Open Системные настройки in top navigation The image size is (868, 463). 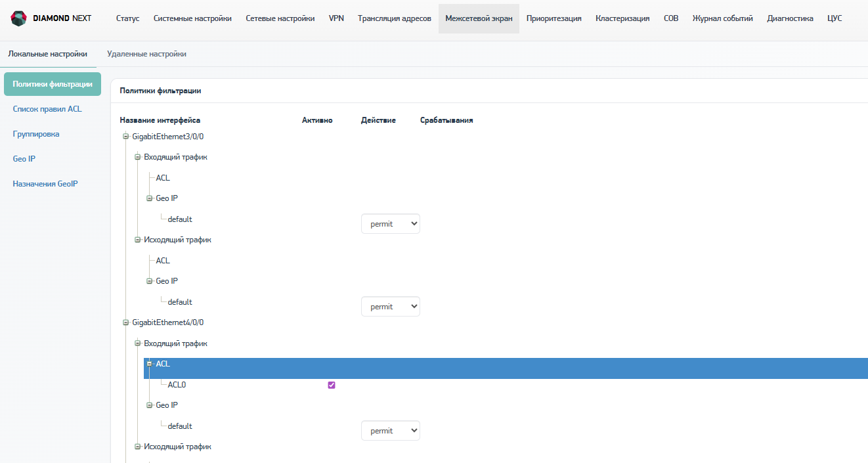pos(192,18)
